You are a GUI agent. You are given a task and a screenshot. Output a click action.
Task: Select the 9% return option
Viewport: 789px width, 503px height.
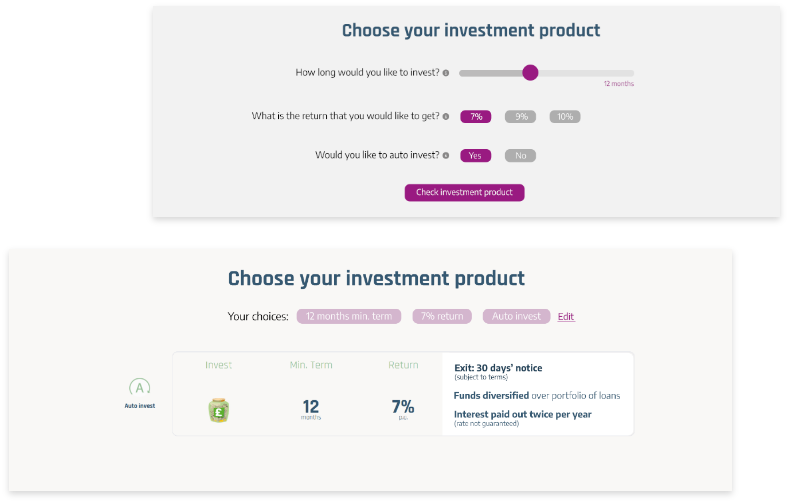520,117
